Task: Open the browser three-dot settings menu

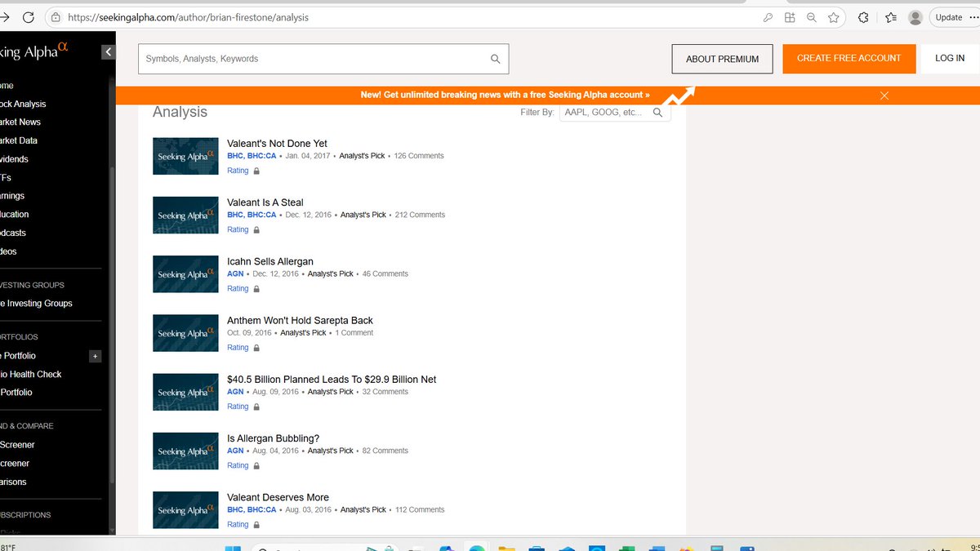Action: point(973,17)
